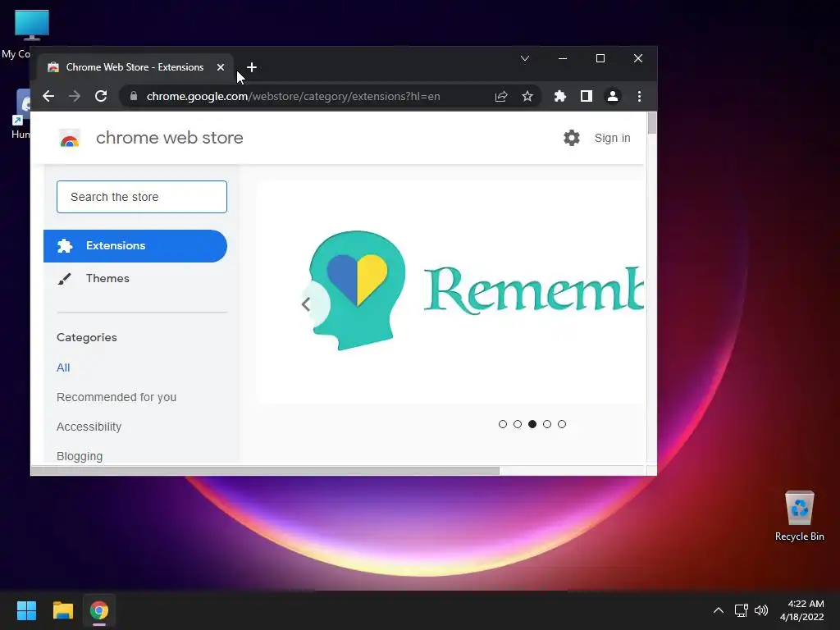
Task: Share this page using the share icon
Action: point(501,97)
